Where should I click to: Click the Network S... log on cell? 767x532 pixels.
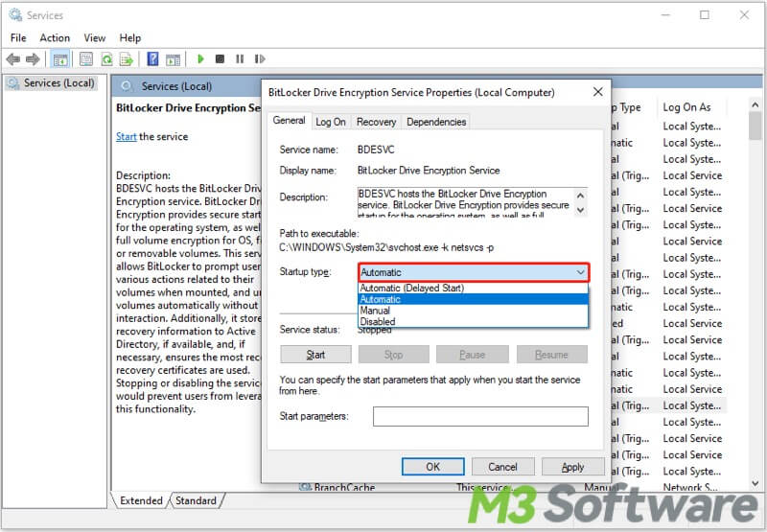[690, 487]
